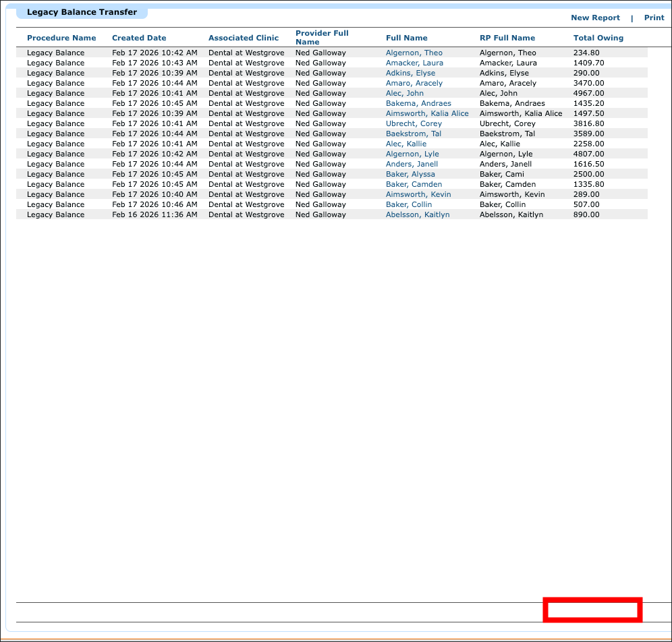Click total owing value 4807.00
This screenshot has width=672, height=642.
tap(589, 154)
